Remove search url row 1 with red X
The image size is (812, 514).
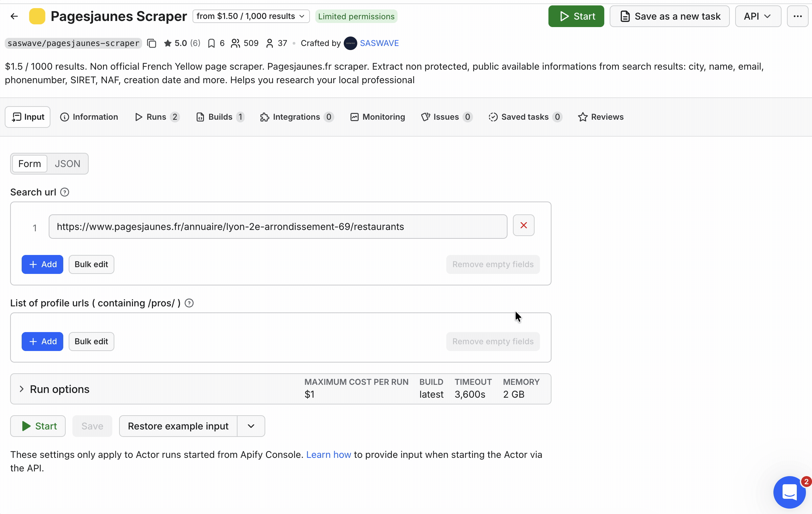(x=523, y=225)
